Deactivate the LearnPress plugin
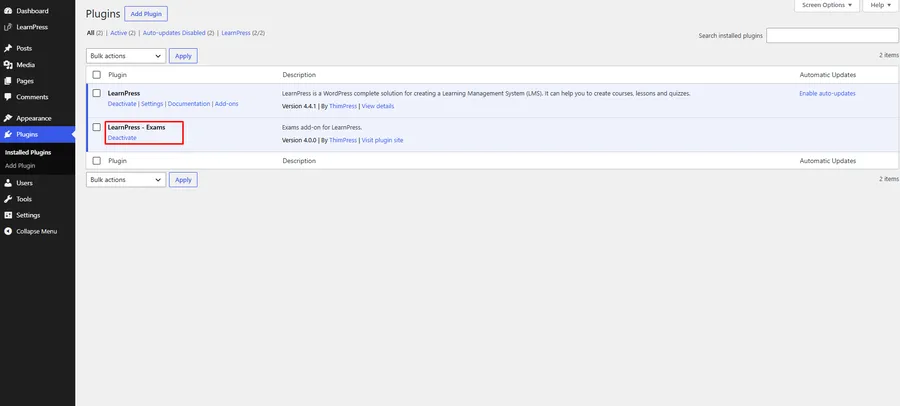Image resolution: width=900 pixels, height=406 pixels. [122, 104]
